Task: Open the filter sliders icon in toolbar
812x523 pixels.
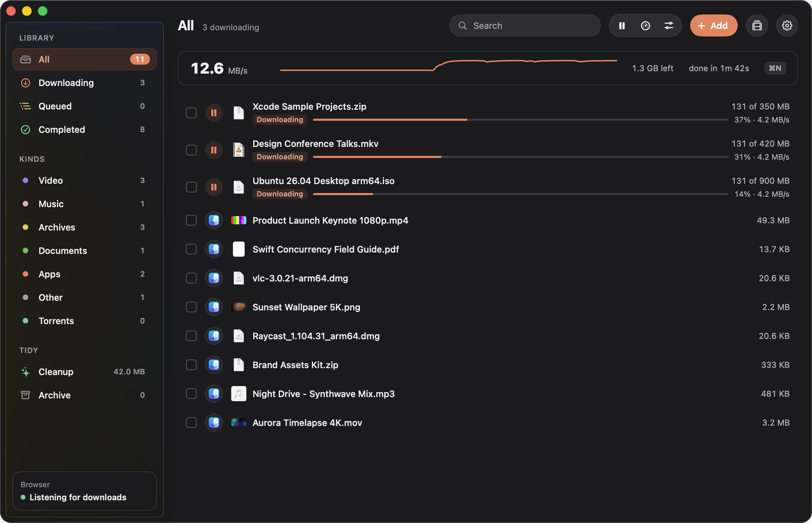Action: (669, 26)
